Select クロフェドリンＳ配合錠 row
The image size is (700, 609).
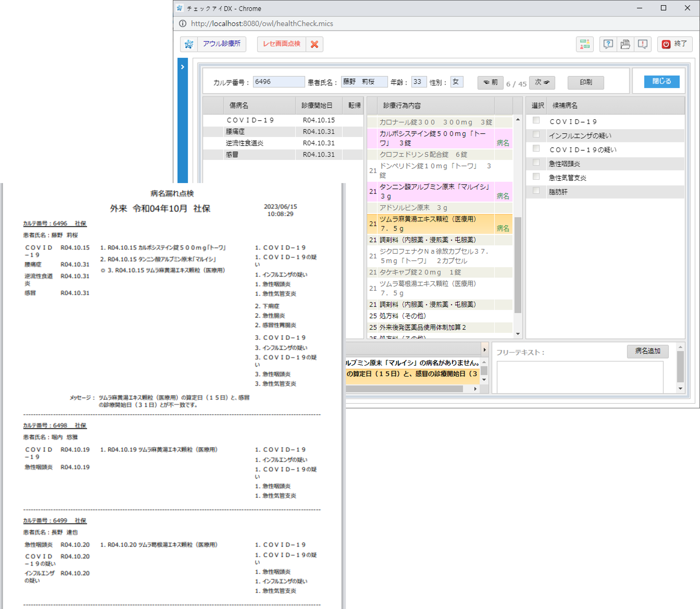click(x=439, y=155)
